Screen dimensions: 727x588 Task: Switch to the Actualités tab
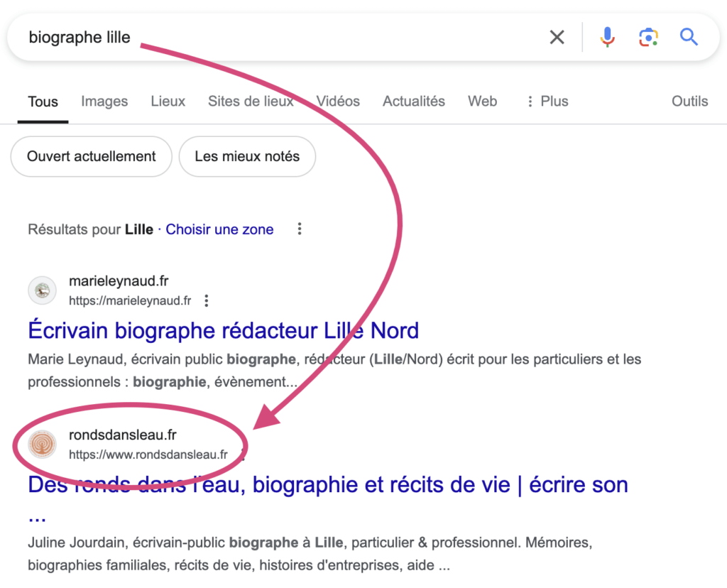(413, 102)
